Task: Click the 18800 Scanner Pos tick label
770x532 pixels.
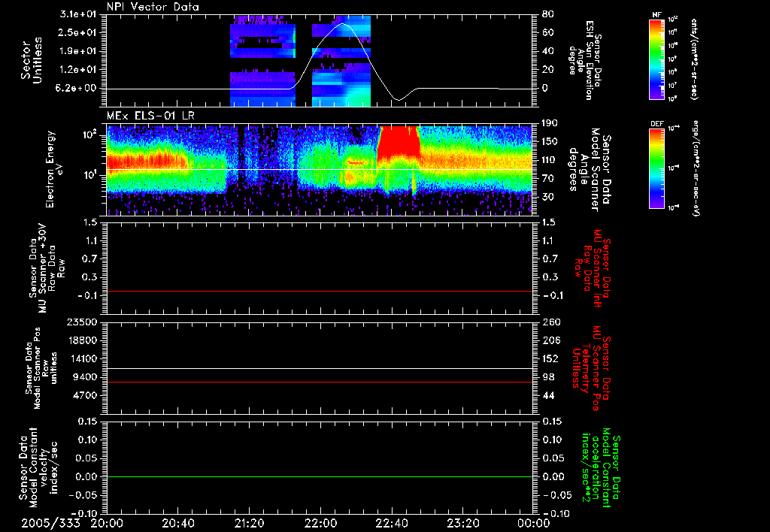Action: 83,340
